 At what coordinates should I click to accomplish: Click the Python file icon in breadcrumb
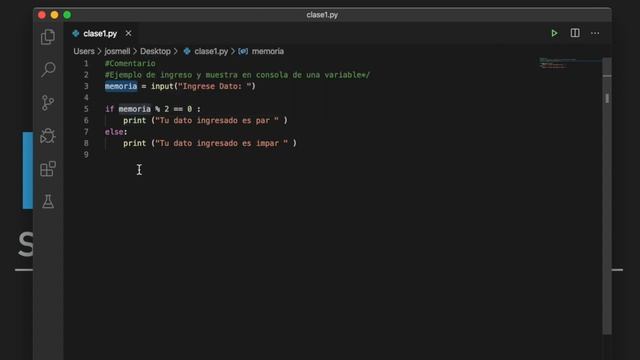coord(187,51)
